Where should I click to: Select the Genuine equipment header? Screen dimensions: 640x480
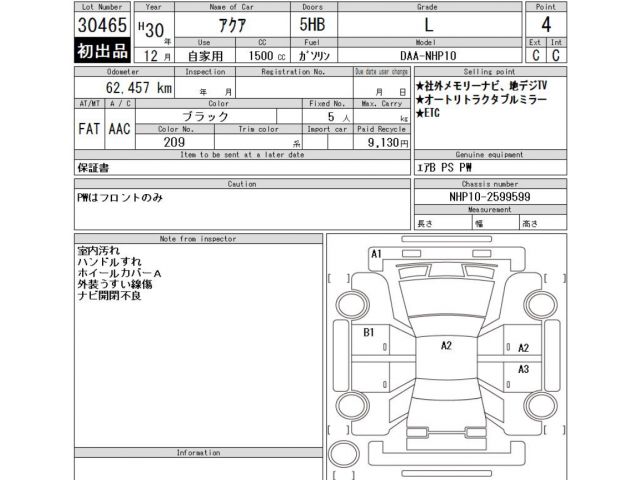click(x=490, y=155)
